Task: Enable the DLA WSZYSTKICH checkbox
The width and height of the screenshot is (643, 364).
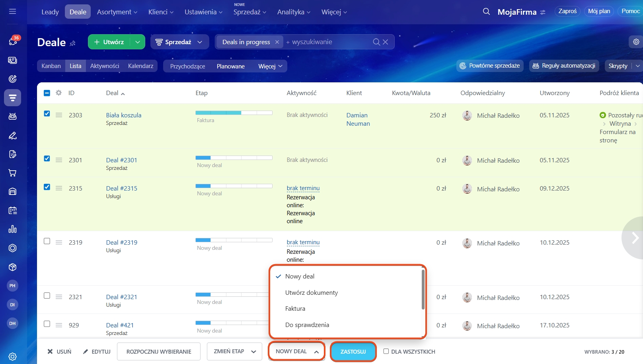Action: tap(386, 351)
